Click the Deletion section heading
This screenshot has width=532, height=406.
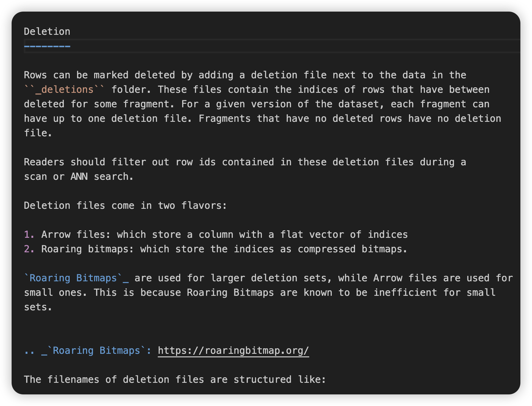pos(47,32)
